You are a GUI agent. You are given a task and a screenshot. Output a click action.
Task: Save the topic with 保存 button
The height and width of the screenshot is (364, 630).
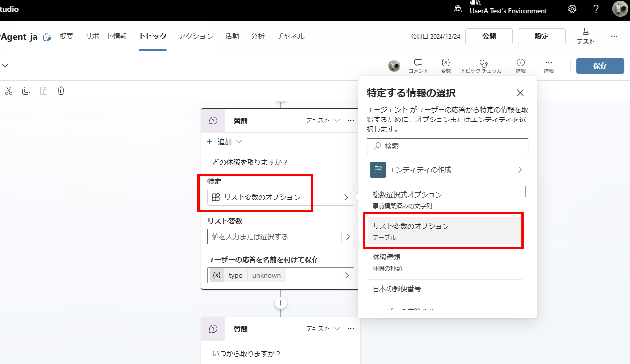point(600,65)
